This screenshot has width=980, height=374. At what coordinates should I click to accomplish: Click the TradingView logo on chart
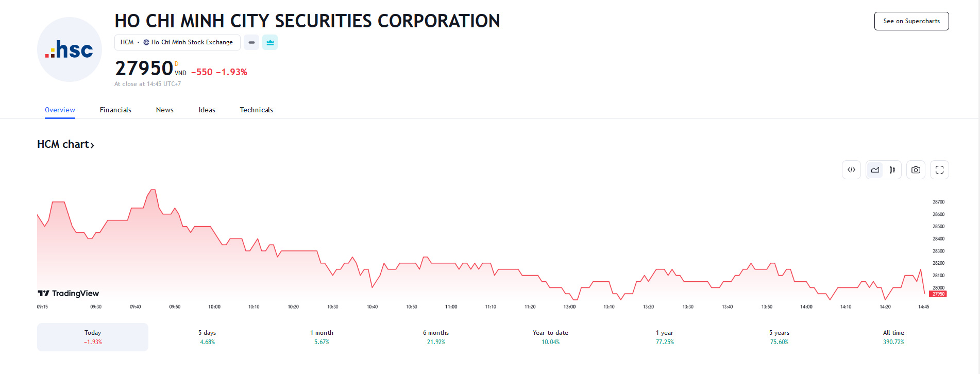click(68, 293)
